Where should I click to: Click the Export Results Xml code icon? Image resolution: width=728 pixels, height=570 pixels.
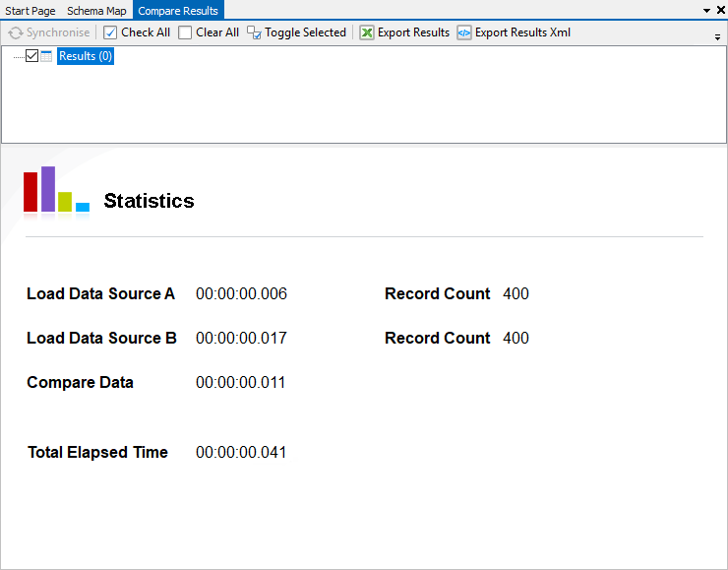point(464,32)
